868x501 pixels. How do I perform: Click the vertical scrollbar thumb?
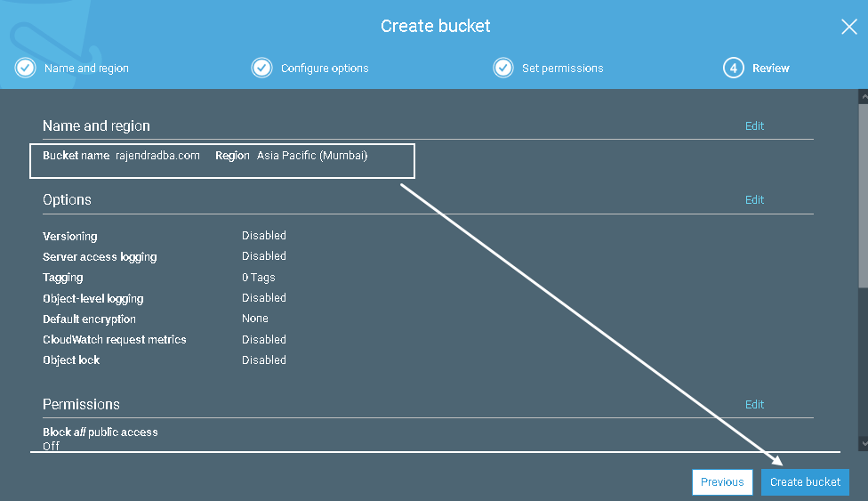[863, 191]
